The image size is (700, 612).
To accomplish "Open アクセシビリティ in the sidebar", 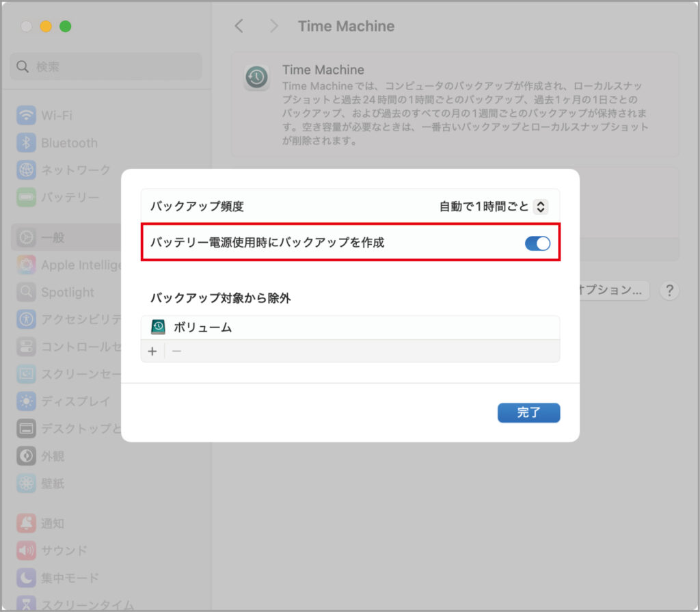I will click(69, 319).
